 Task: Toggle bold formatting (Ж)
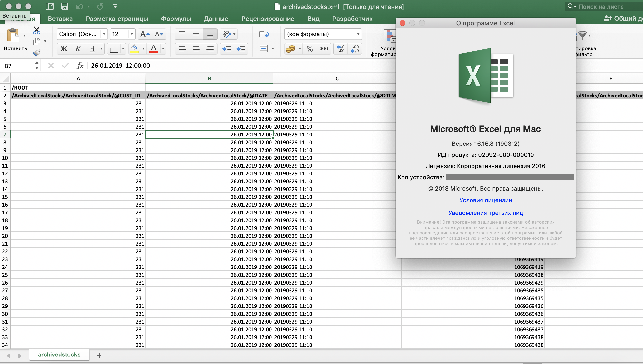click(64, 48)
